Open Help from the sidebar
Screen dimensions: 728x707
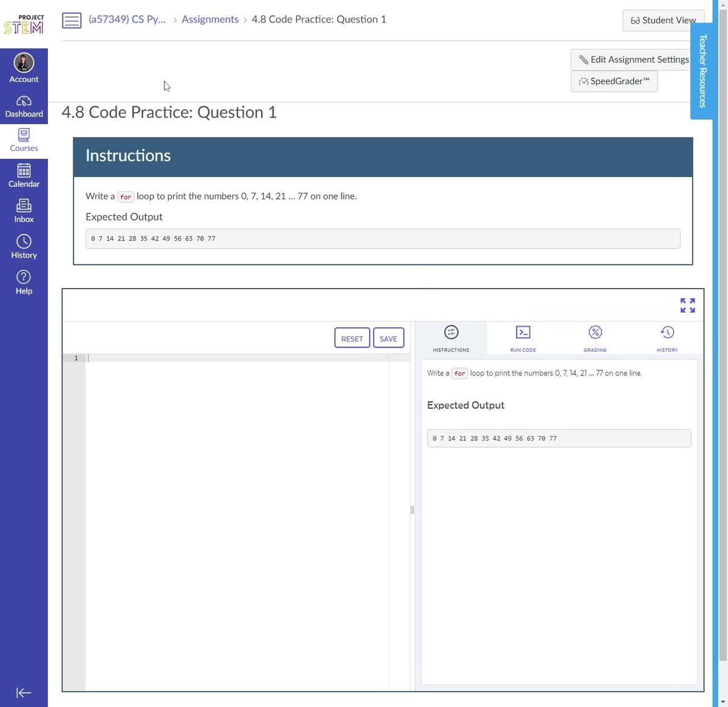[x=24, y=281]
